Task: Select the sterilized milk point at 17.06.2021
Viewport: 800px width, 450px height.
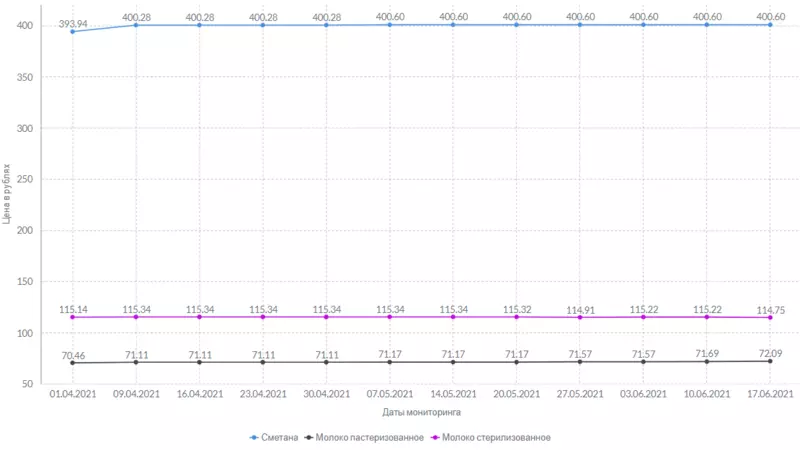Action: [770, 318]
